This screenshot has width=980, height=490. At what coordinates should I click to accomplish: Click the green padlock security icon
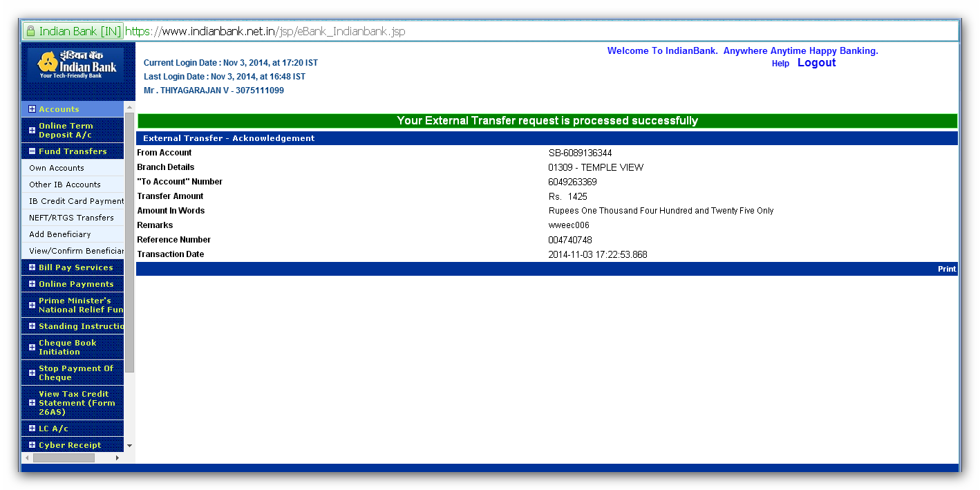pyautogui.click(x=30, y=31)
